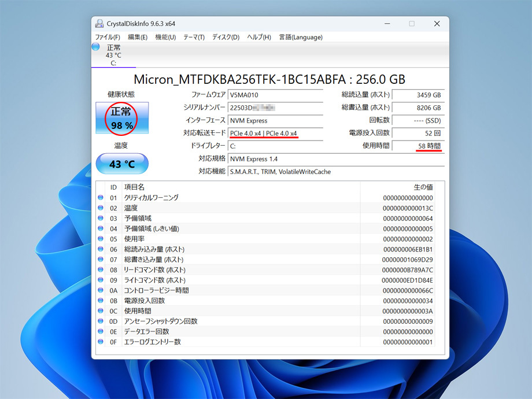532x399 pixels.
Task: Click rotation rate value ---- (SSD)
Action: tap(418, 120)
